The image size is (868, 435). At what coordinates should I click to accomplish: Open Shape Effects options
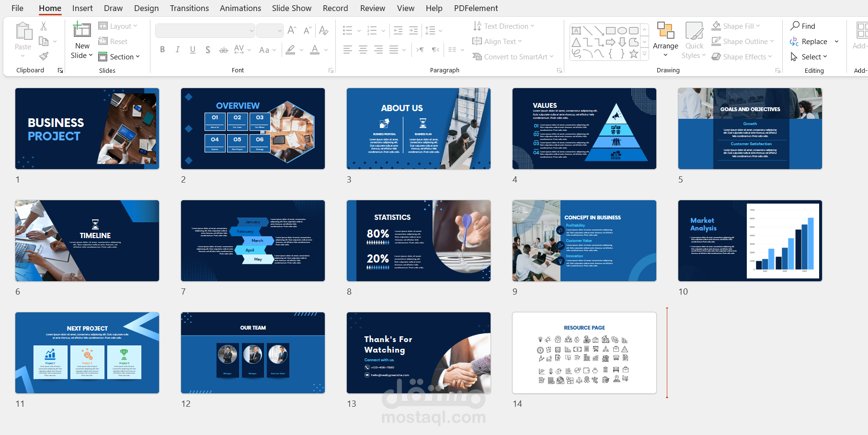point(742,57)
